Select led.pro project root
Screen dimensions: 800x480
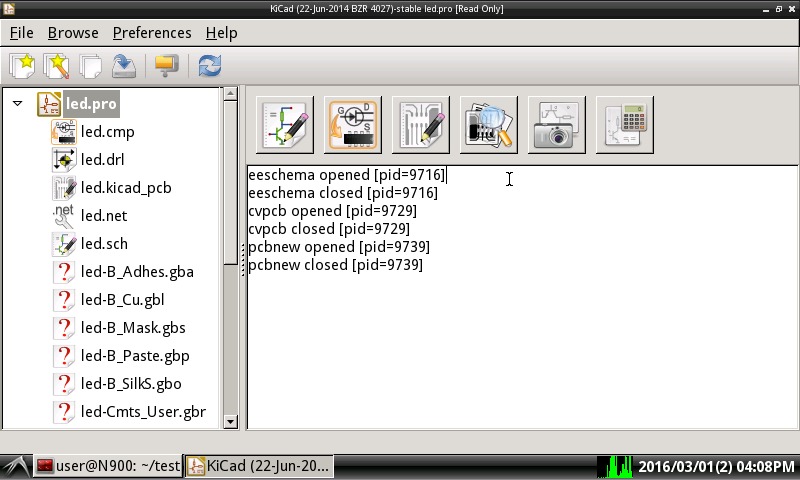pos(91,104)
